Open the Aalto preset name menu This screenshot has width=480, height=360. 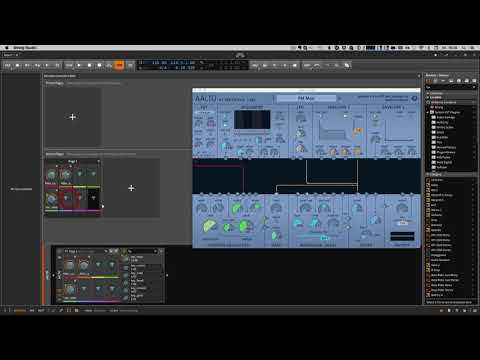(306, 98)
